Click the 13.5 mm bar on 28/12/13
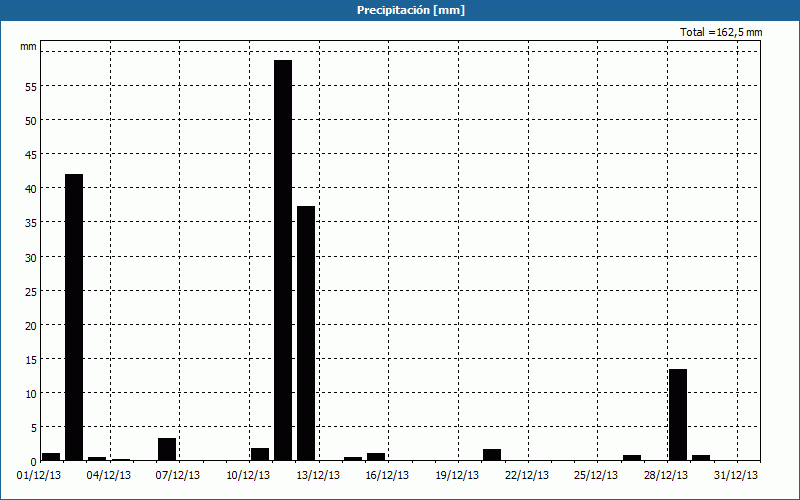This screenshot has width=800, height=500. tap(678, 415)
